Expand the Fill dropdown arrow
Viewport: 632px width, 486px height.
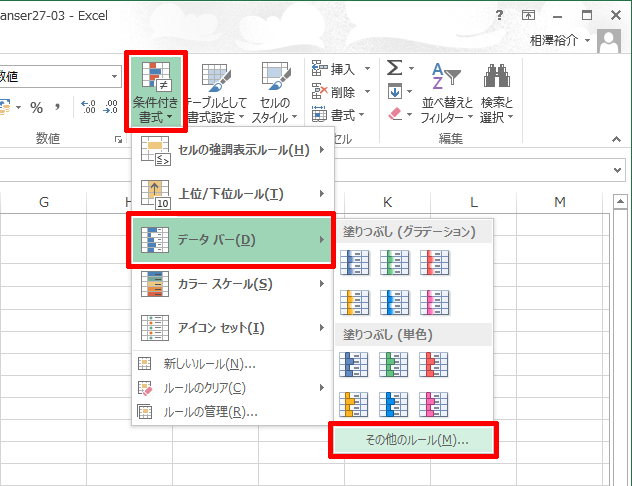[x=409, y=91]
